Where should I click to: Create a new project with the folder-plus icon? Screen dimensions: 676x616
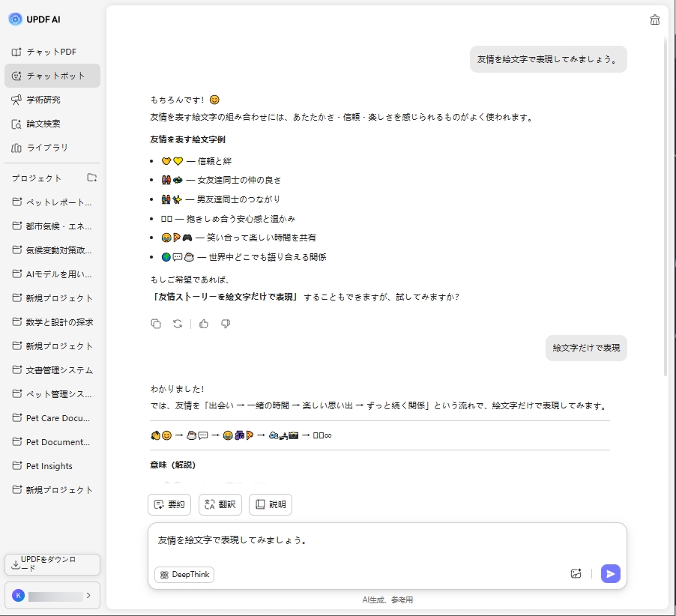coord(93,178)
